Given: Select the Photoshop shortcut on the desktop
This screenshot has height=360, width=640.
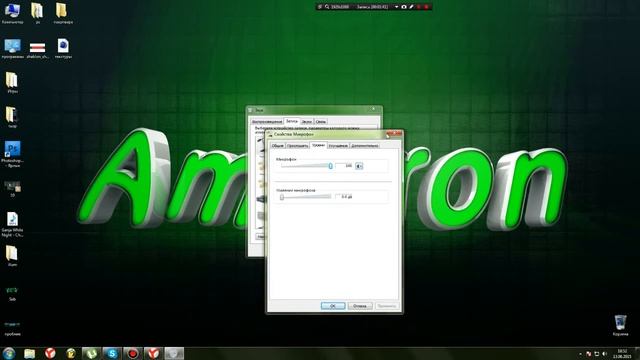Looking at the screenshot, I should 12,154.
